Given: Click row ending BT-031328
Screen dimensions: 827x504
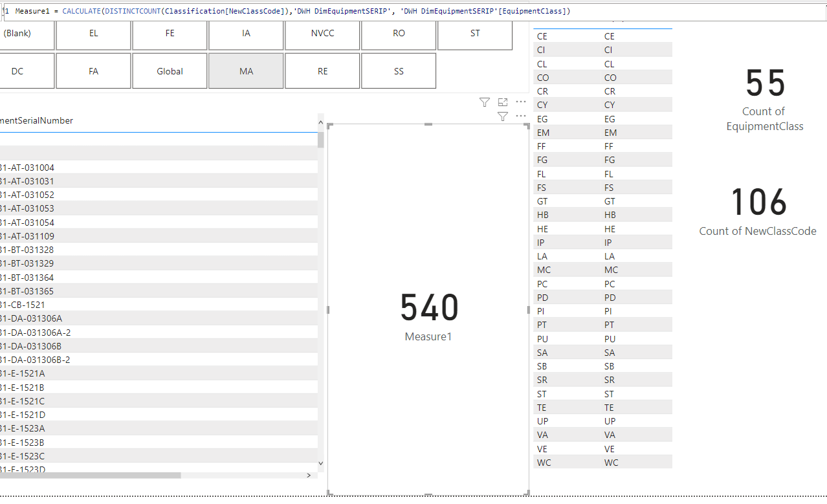Looking at the screenshot, I should point(159,250).
